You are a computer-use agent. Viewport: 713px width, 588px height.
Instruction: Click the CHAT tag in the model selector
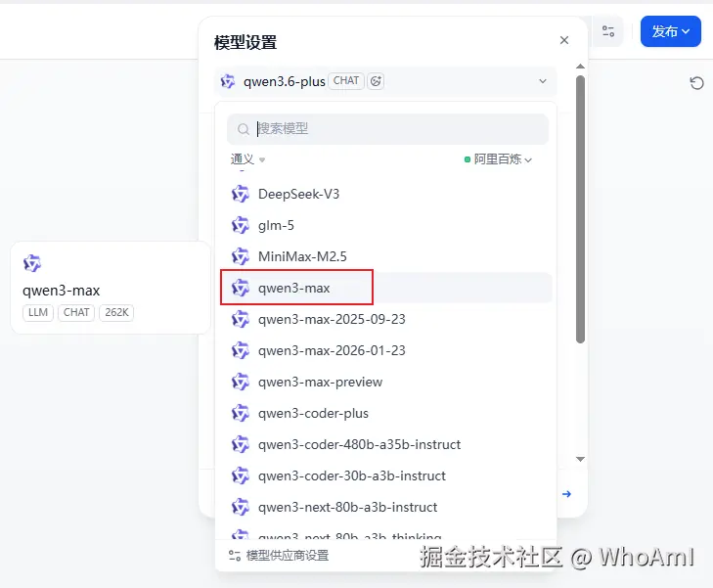pyautogui.click(x=346, y=81)
